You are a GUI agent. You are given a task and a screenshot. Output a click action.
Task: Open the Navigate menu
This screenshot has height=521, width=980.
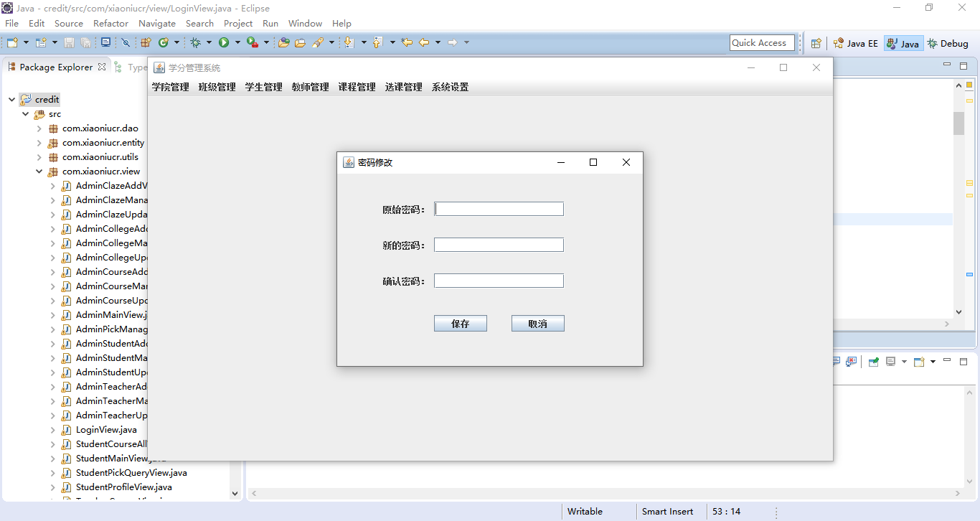coord(156,24)
